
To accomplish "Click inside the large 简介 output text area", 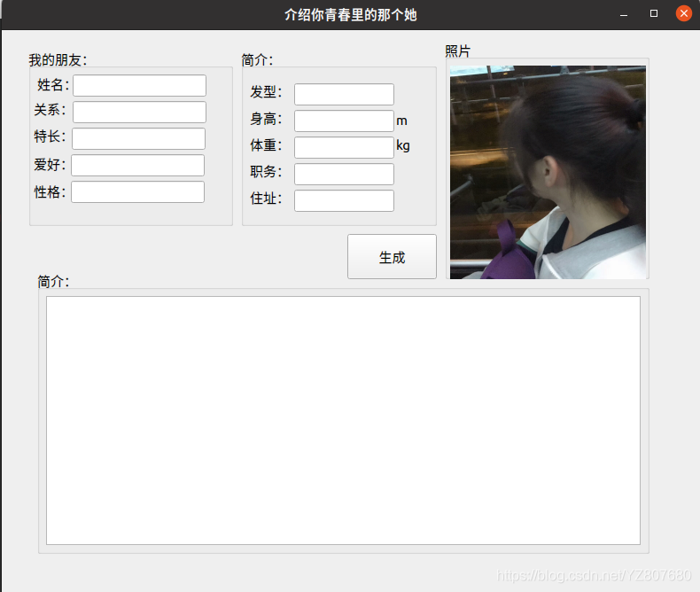I will (343, 420).
